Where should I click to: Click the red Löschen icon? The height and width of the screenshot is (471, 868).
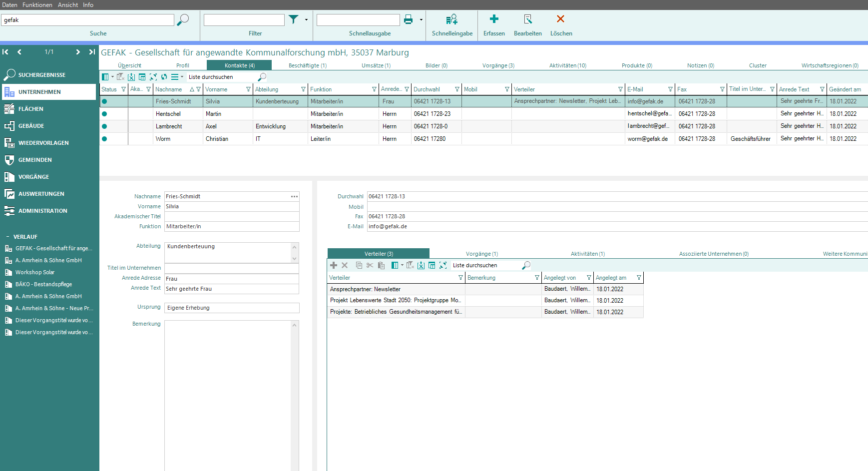coord(560,19)
